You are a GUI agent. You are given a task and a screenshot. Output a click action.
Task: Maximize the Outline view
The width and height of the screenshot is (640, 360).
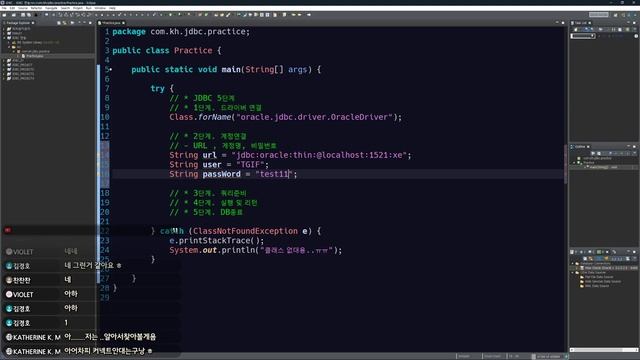point(634,147)
